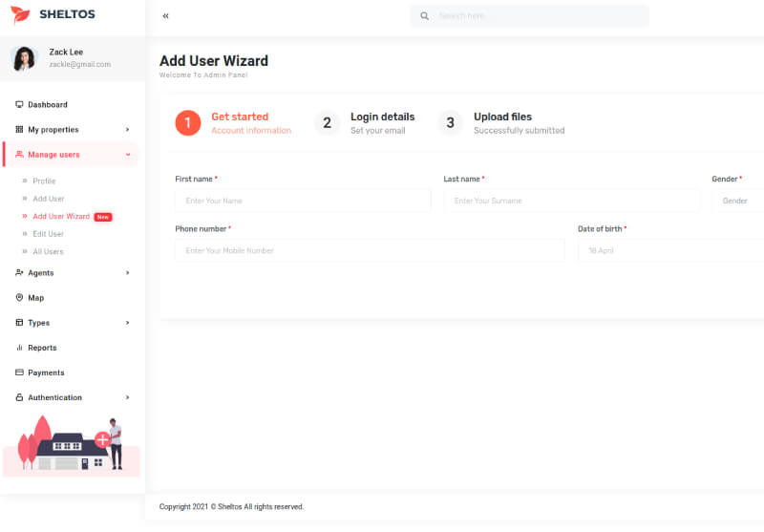764x532 pixels.
Task: Go to Login details step
Action: 381,122
